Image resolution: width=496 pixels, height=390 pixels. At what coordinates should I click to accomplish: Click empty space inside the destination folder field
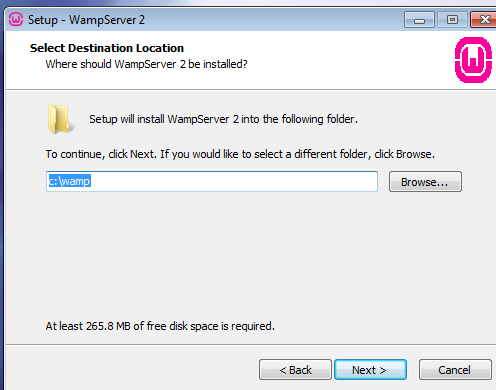233,182
